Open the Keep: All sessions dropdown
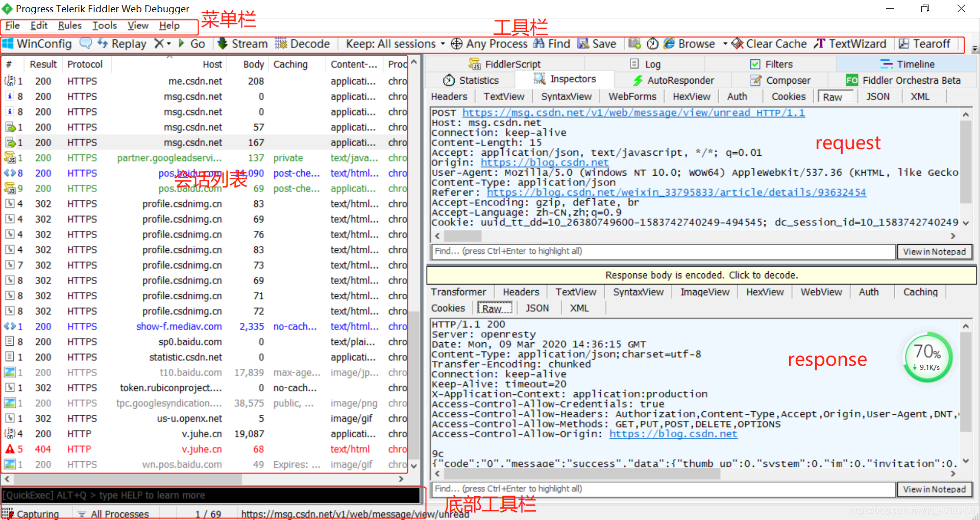 point(395,44)
